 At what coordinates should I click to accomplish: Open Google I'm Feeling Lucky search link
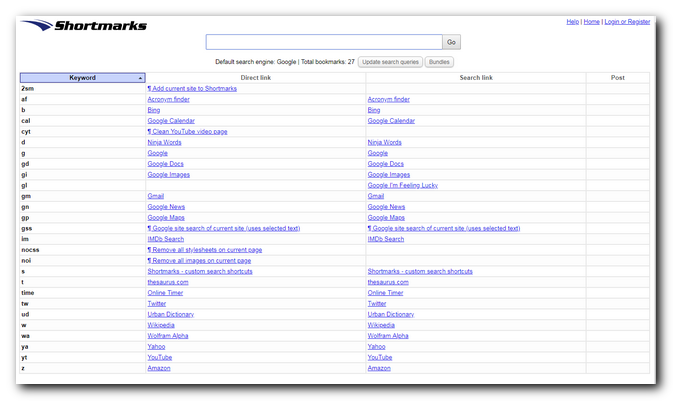(403, 185)
